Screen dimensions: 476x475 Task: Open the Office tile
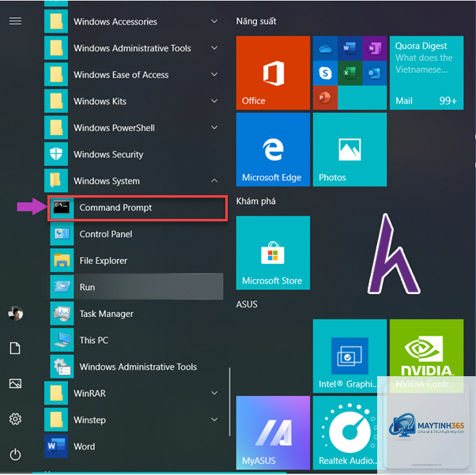click(273, 73)
